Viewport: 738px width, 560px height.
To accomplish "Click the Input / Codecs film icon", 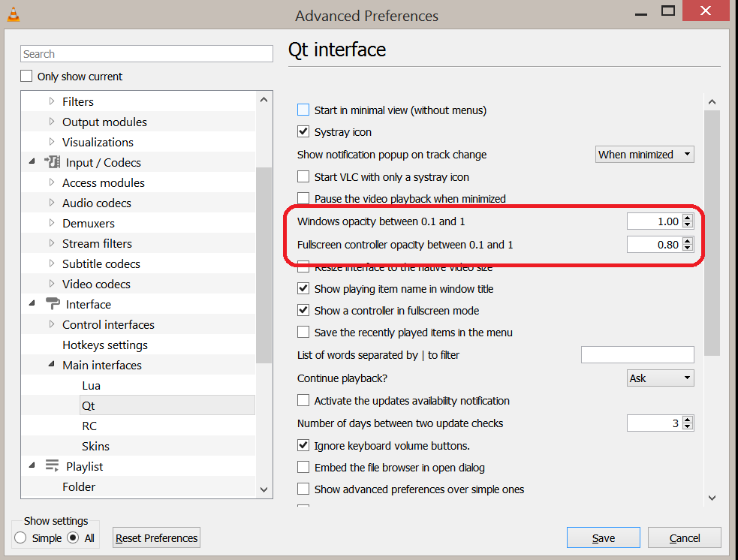I will point(52,162).
